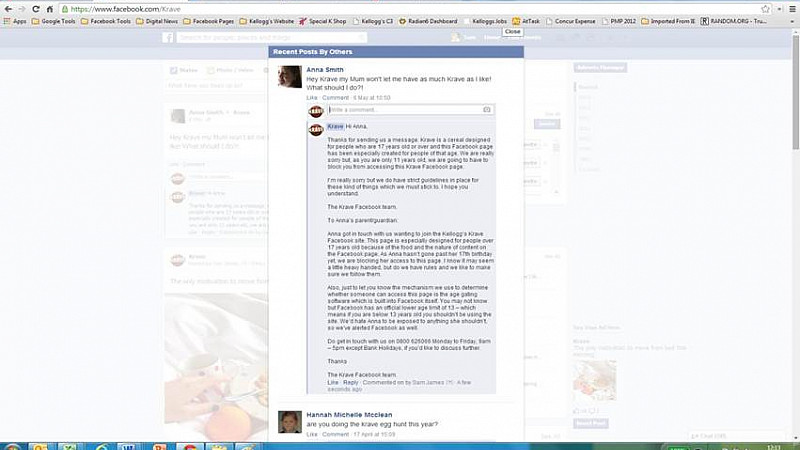Open Anna Smith's profile name link
This screenshot has width=800, height=450.
tap(324, 69)
